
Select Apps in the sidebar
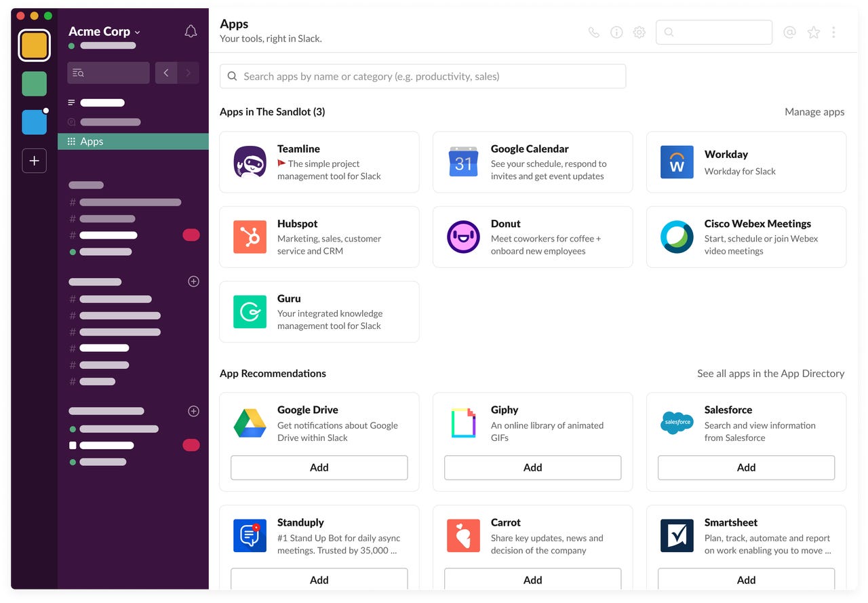pyautogui.click(x=133, y=141)
